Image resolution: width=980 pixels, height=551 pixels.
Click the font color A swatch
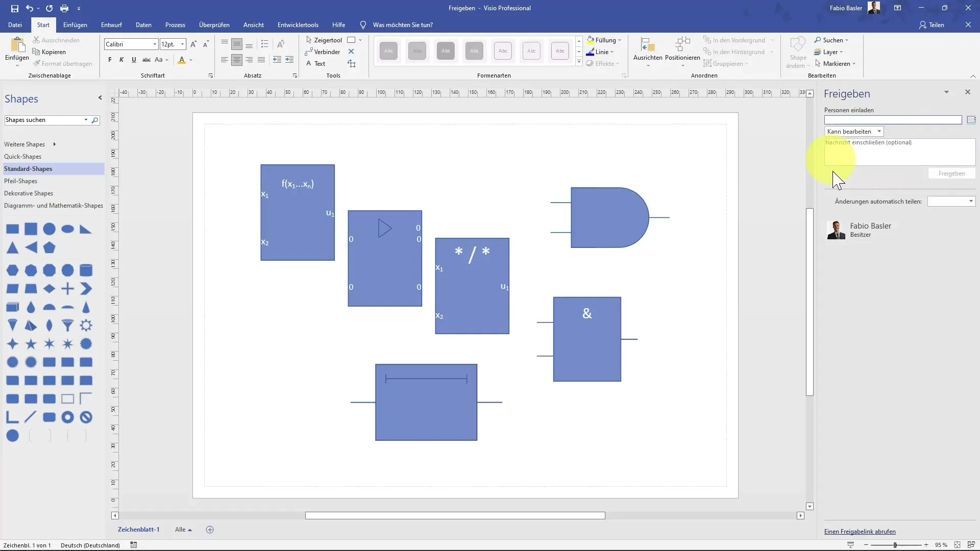point(182,60)
